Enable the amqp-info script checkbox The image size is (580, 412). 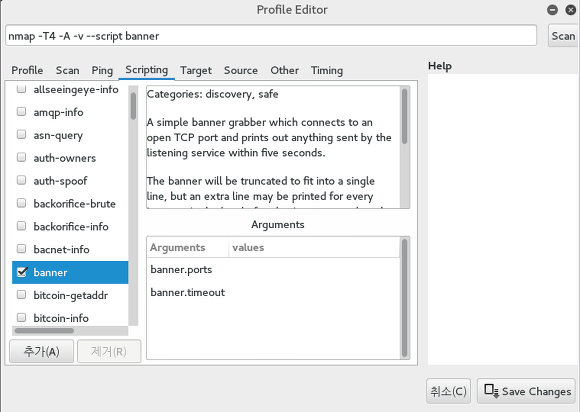[x=21, y=111]
